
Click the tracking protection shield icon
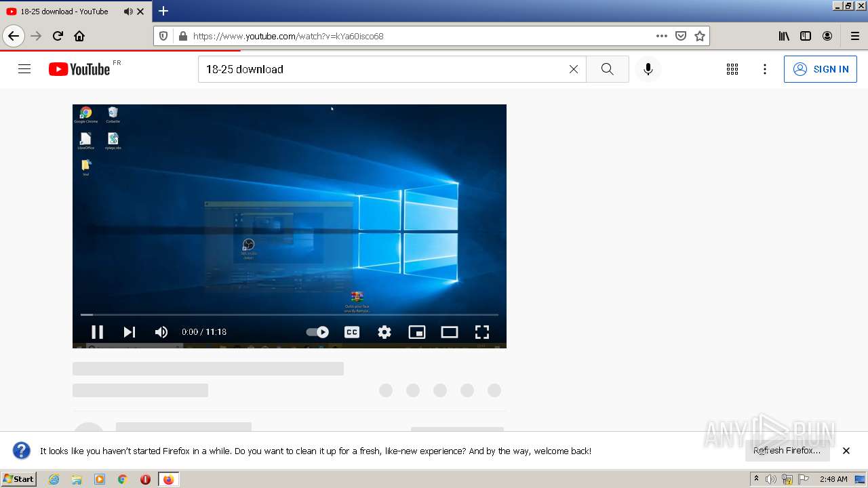pos(163,36)
